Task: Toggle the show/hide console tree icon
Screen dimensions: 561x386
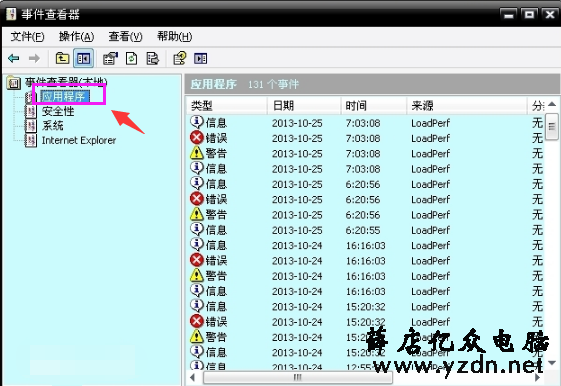Action: pyautogui.click(x=83, y=58)
